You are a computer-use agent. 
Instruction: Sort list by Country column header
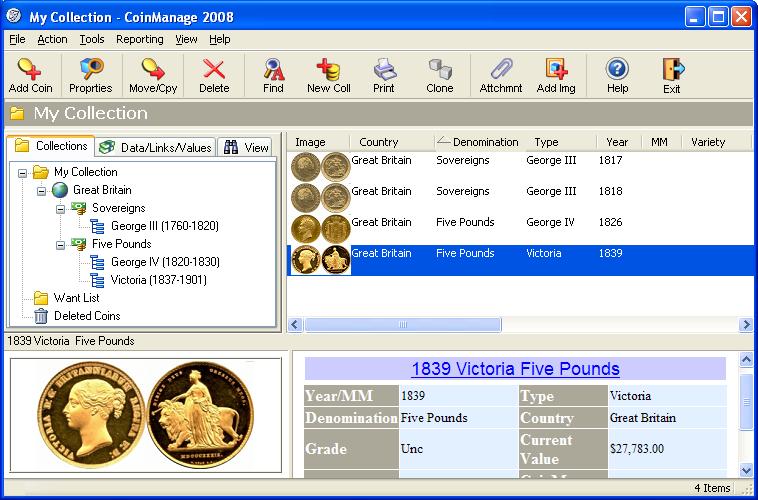392,142
